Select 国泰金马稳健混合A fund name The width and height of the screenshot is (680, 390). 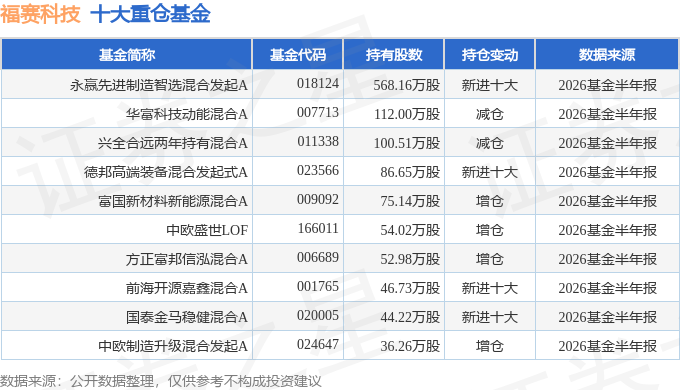point(187,317)
